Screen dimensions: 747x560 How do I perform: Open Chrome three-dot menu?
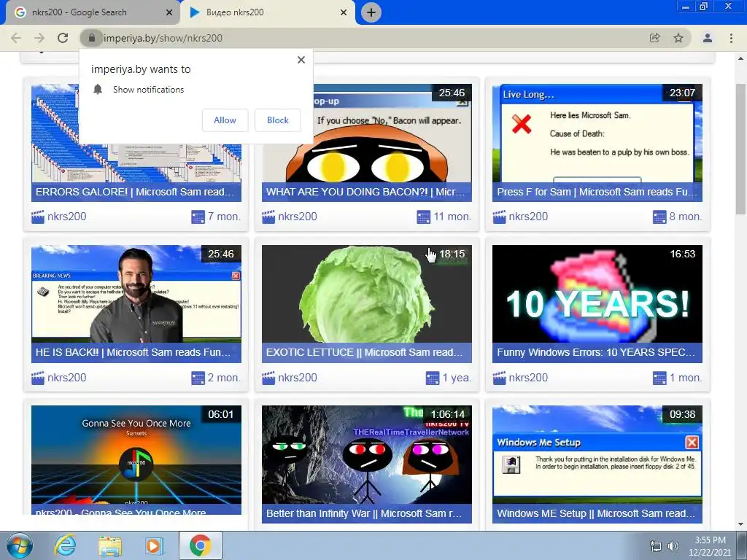click(x=731, y=38)
